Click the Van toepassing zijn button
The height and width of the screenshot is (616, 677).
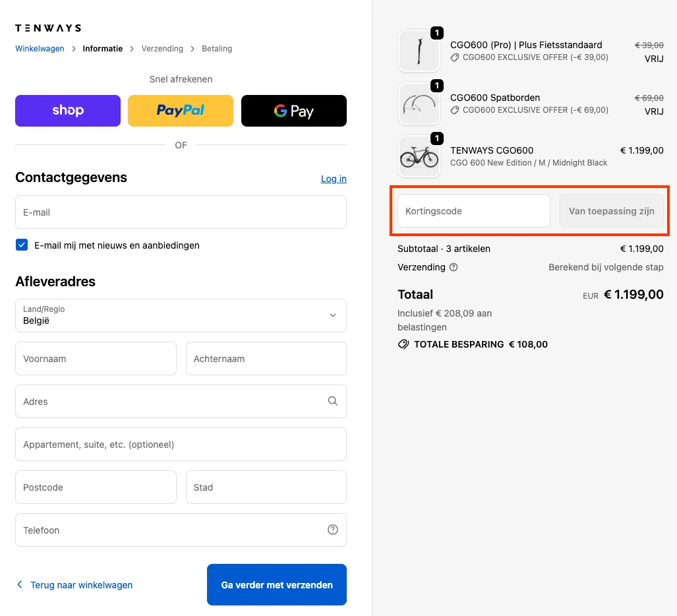[612, 211]
